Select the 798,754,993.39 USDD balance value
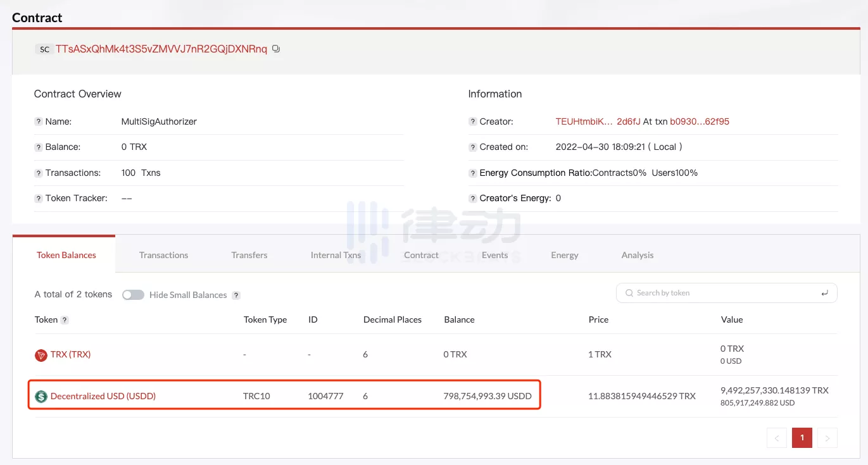Screen dimensions: 868x465 coord(487,396)
